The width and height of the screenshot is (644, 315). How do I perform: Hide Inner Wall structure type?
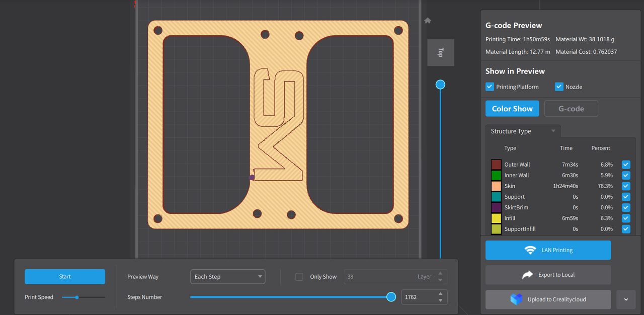point(626,175)
